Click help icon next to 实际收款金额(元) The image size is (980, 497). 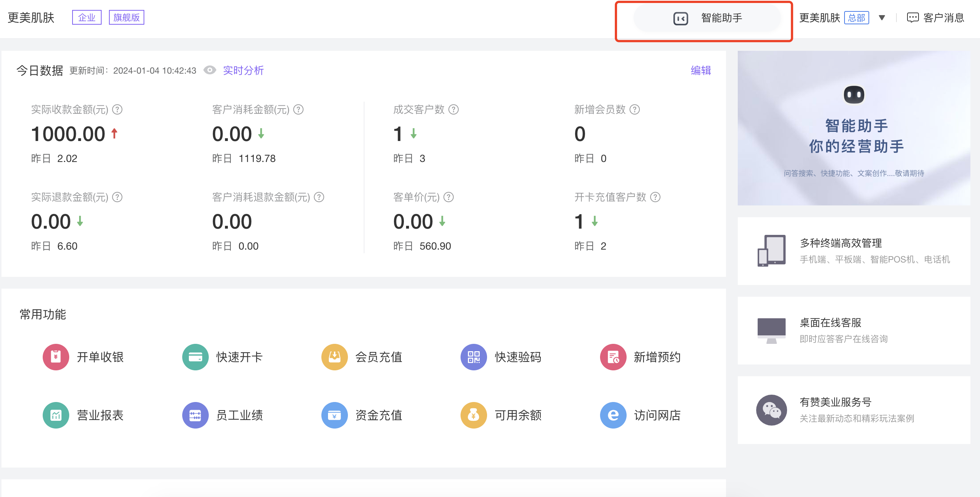tap(117, 110)
